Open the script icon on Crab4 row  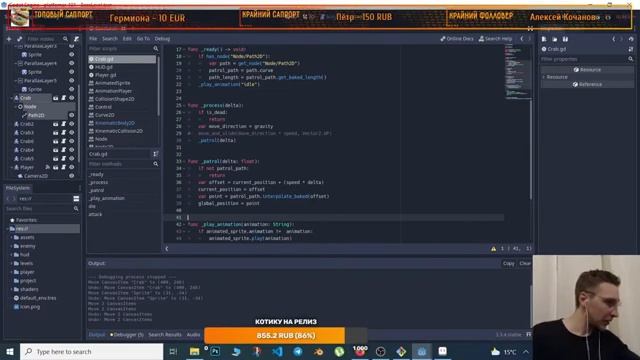tap(64, 150)
